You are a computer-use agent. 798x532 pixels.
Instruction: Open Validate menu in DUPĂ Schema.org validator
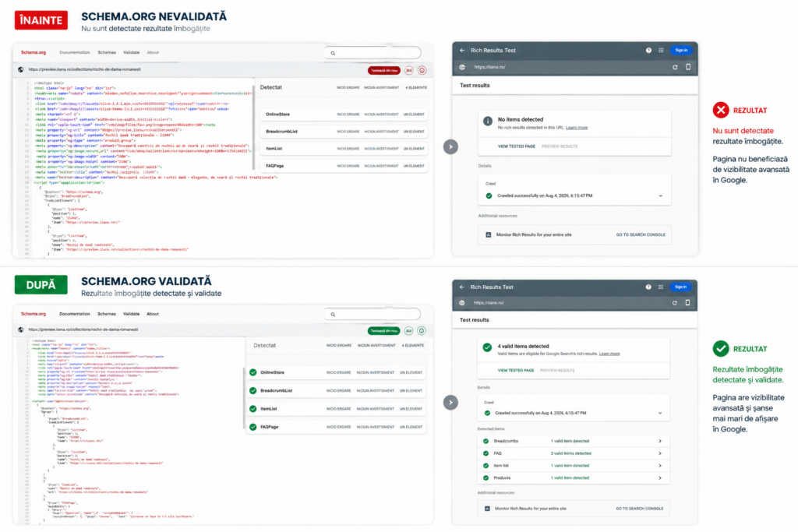[x=131, y=314]
